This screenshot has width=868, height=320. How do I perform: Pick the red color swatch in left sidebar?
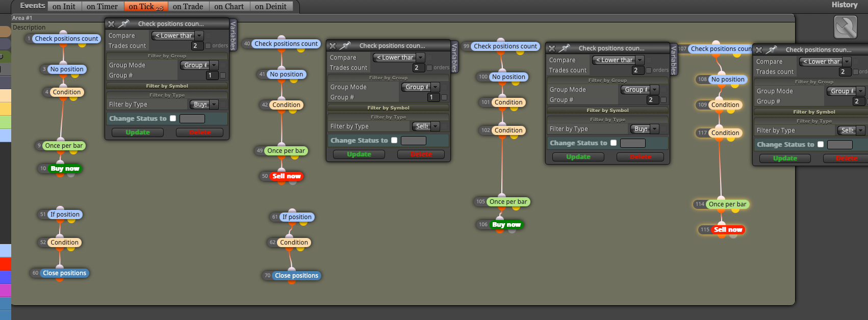(x=6, y=264)
